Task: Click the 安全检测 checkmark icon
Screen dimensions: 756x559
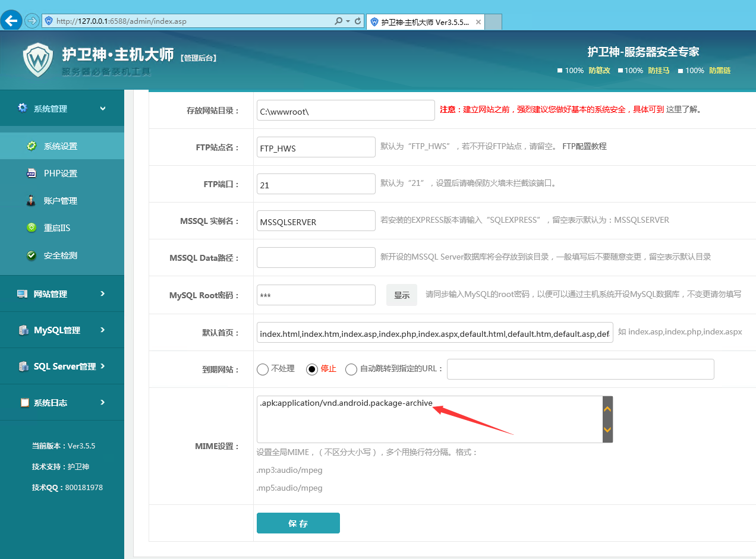Action: point(31,255)
